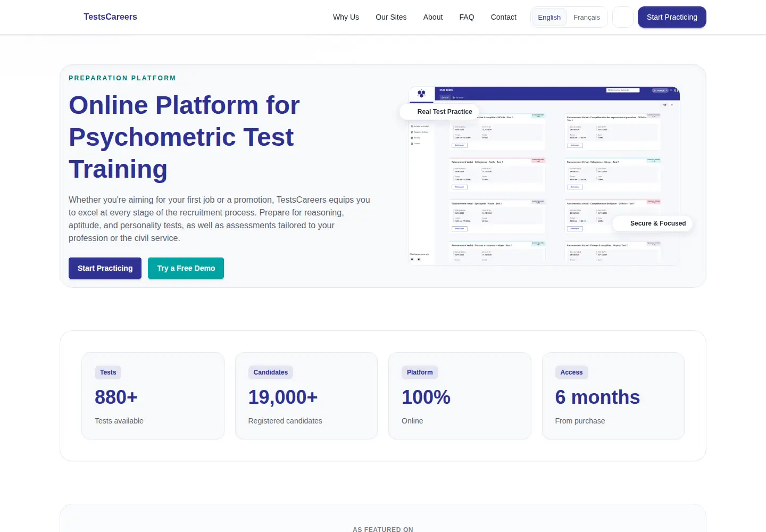Open the FAQ navigation link

(467, 17)
